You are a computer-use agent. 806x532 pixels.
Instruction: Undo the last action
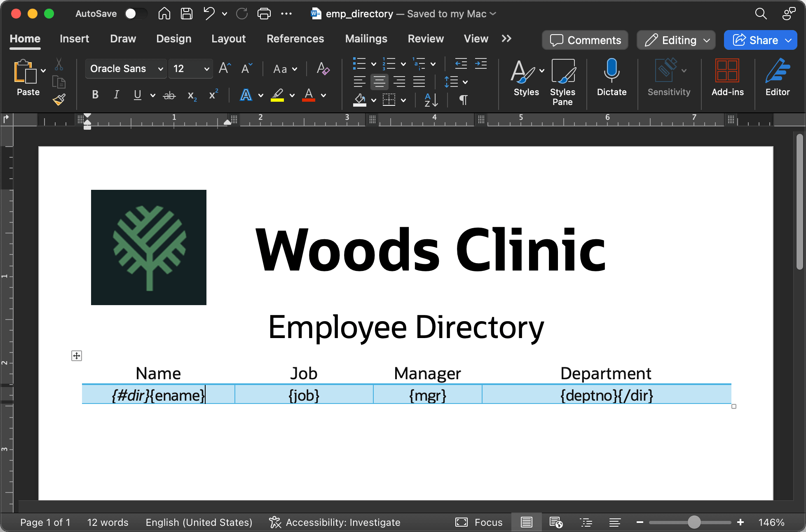click(209, 14)
